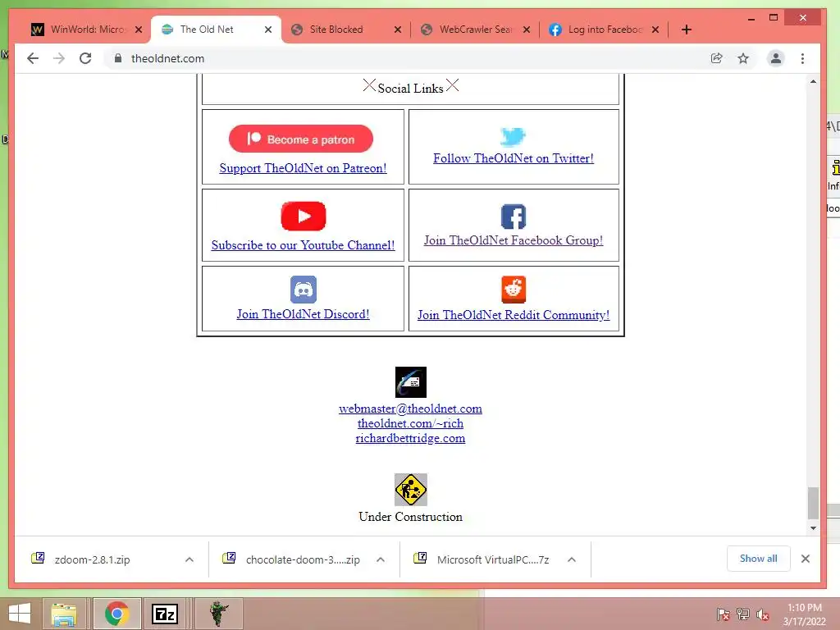Viewport: 840px width, 630px height.
Task: Open the Chrome profile avatar icon
Action: point(776,58)
